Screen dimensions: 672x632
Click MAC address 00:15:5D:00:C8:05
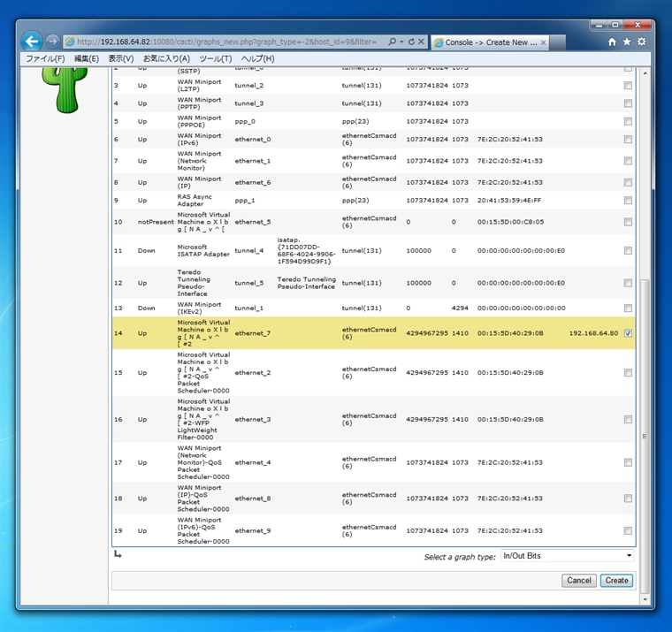click(x=510, y=222)
